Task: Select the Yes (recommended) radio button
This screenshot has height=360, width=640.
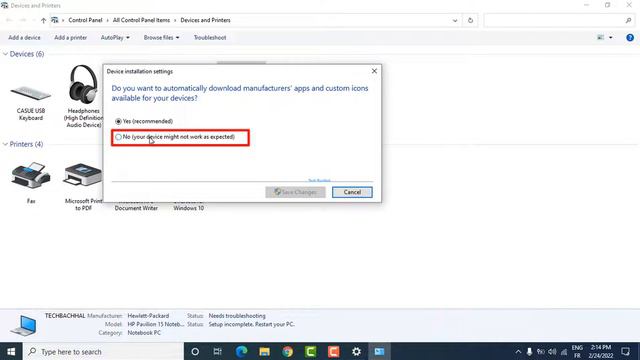Action: (x=118, y=121)
